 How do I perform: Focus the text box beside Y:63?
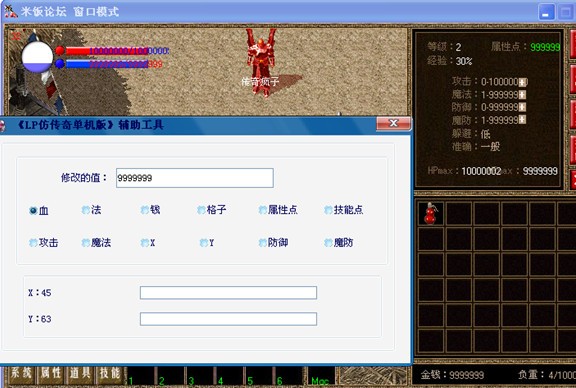pyautogui.click(x=228, y=319)
